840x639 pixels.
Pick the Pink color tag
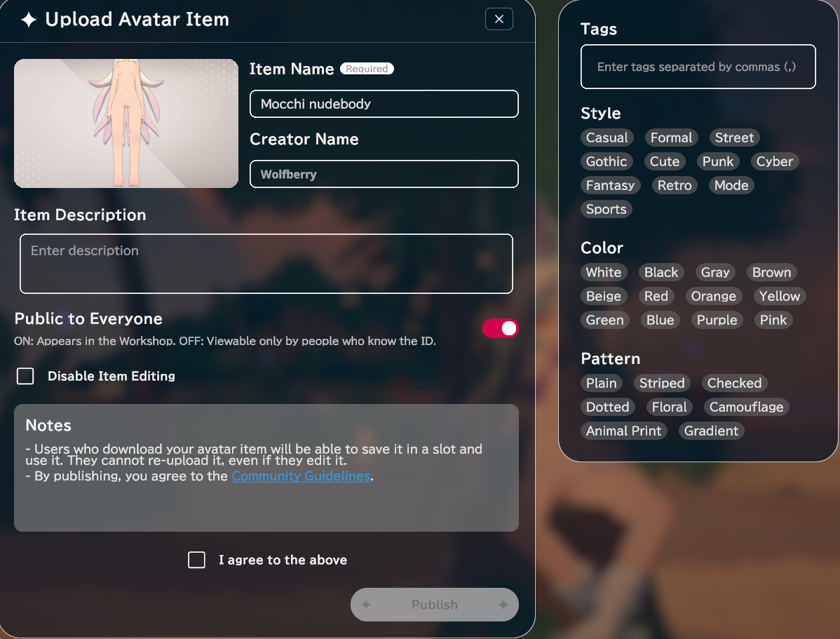click(773, 320)
